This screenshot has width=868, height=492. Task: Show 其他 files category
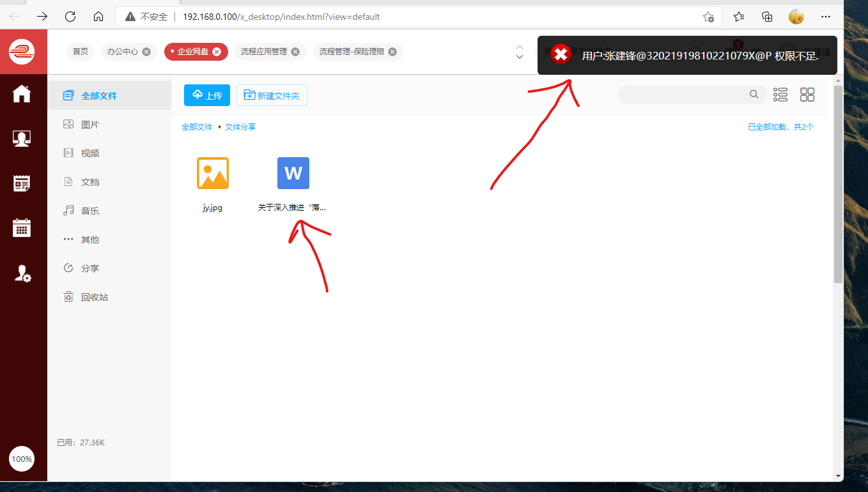click(109, 240)
